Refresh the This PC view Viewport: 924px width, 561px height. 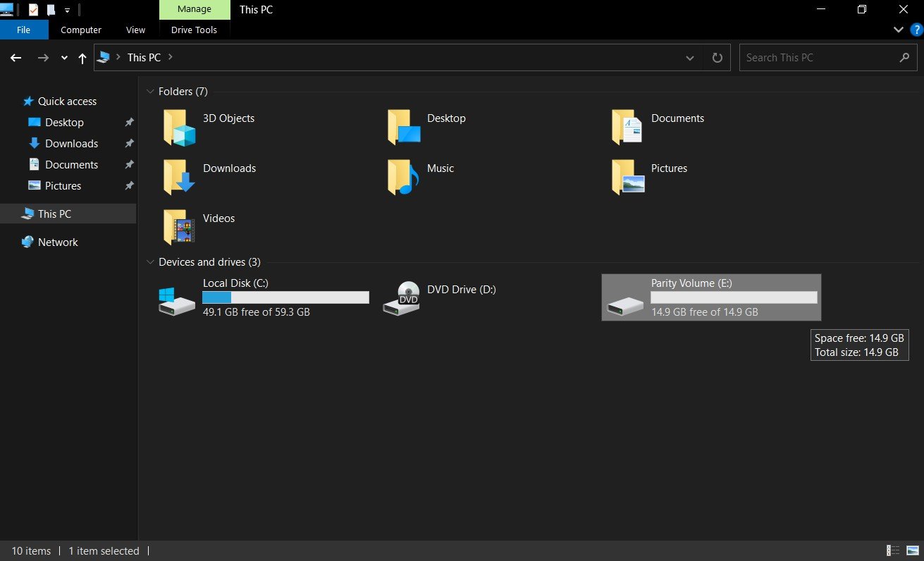(717, 58)
